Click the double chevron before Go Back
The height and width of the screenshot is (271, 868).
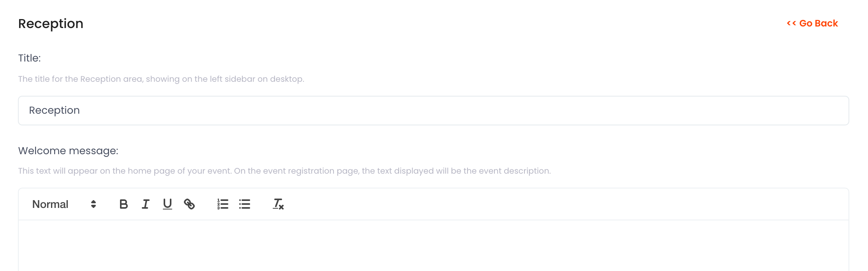pos(791,23)
